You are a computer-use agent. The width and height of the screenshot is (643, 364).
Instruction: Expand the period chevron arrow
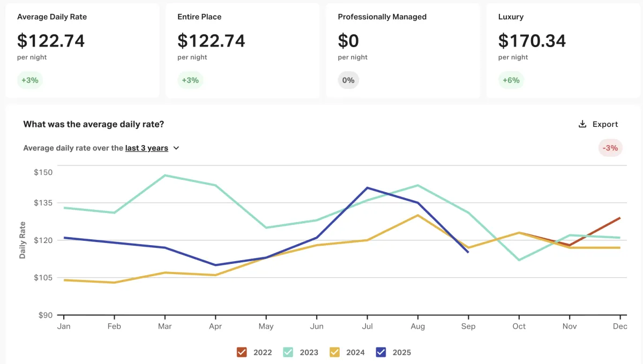176,148
